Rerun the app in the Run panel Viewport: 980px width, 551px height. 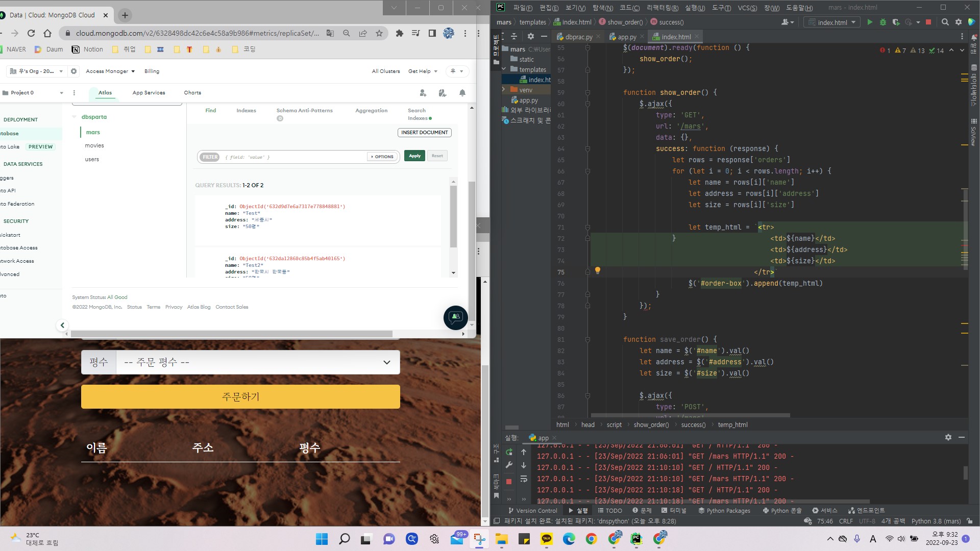click(x=509, y=452)
